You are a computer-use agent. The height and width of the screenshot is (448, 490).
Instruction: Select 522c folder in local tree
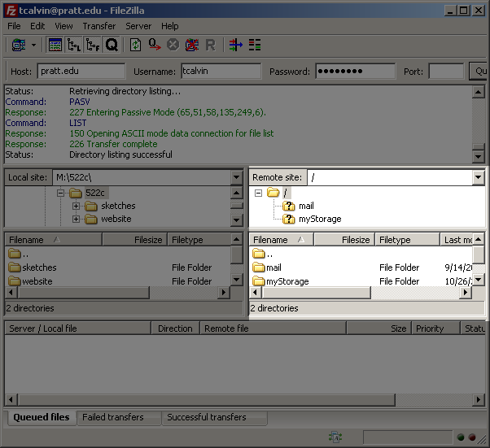(x=95, y=193)
